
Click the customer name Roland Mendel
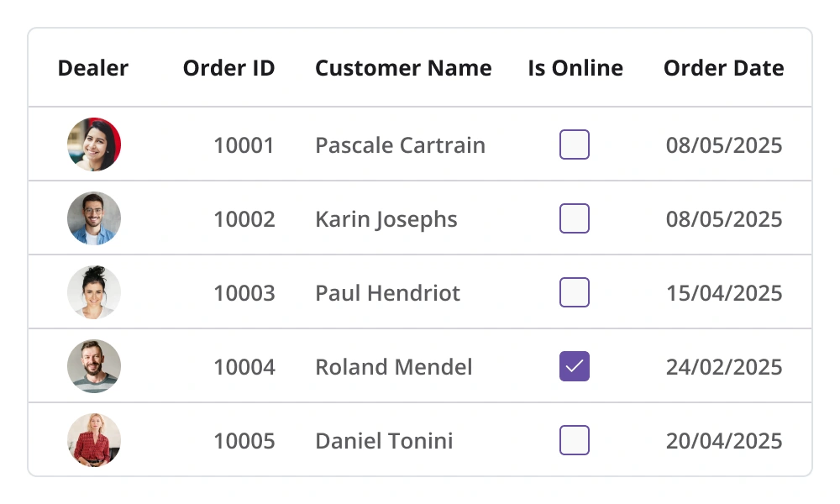pos(393,366)
